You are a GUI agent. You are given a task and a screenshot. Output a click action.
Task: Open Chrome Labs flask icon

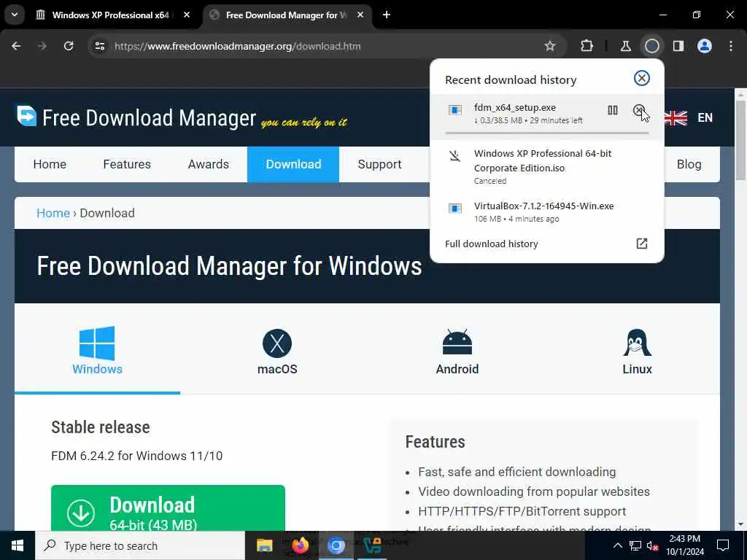[625, 46]
